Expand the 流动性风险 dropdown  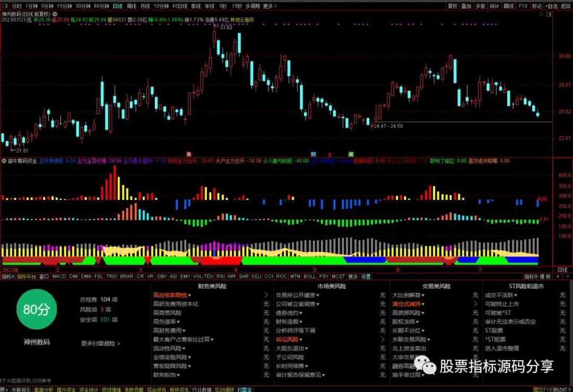pyautogui.click(x=169, y=349)
